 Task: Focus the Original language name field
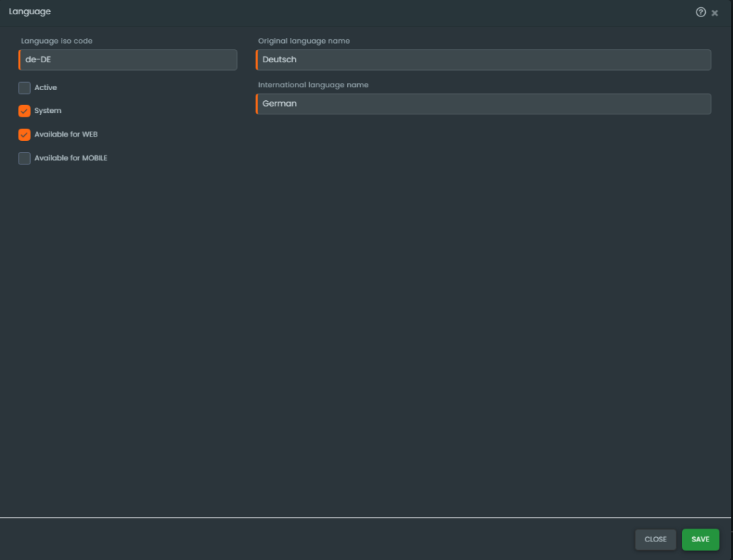[x=484, y=60]
